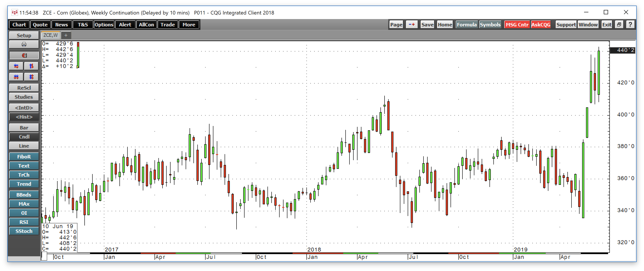
Task: Select the ZCE,W chart tab
Action: (x=50, y=35)
